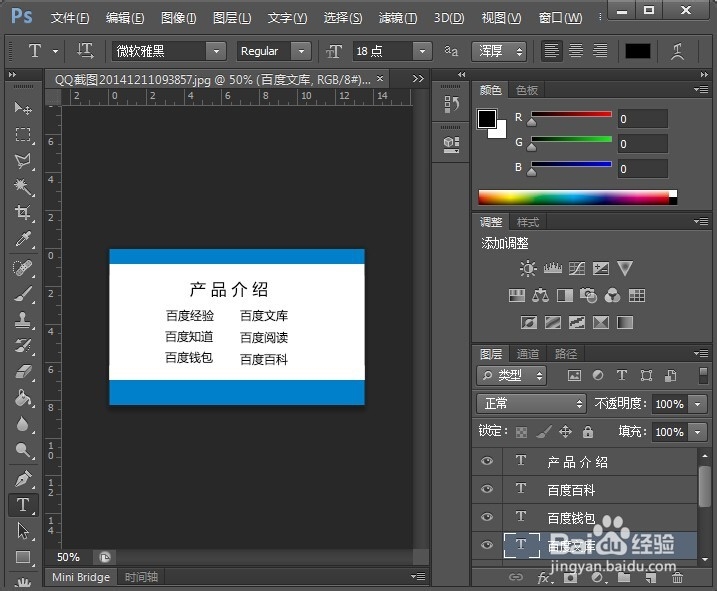Image resolution: width=717 pixels, height=591 pixels.
Task: Add a Color Balance adjustment
Action: coord(540,296)
